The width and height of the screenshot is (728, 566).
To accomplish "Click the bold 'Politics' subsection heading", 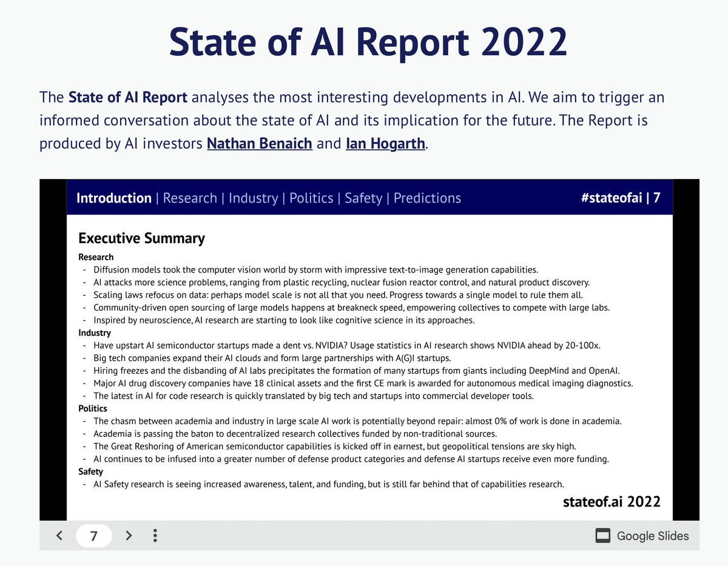I will (93, 409).
